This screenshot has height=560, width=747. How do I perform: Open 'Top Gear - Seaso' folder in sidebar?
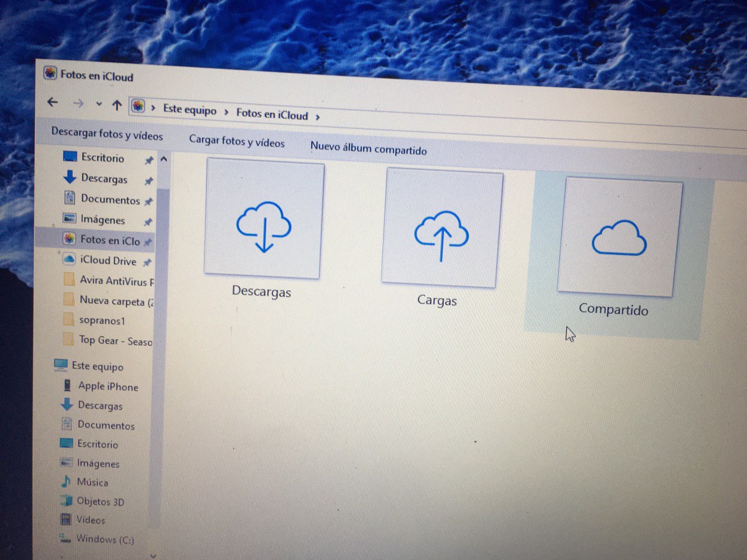[x=116, y=341]
